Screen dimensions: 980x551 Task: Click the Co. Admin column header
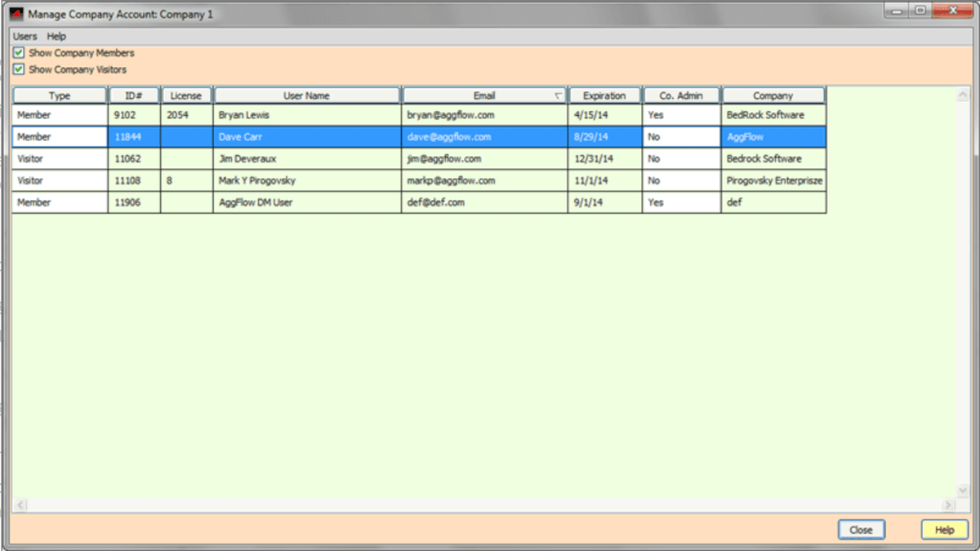click(x=681, y=96)
